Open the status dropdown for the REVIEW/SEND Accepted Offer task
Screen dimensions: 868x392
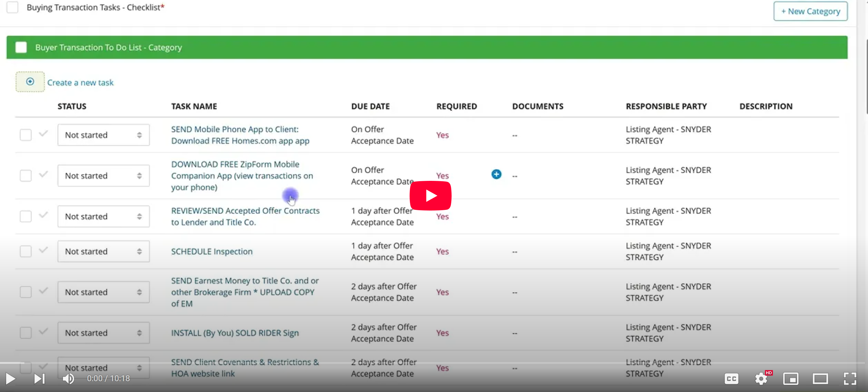(x=103, y=216)
